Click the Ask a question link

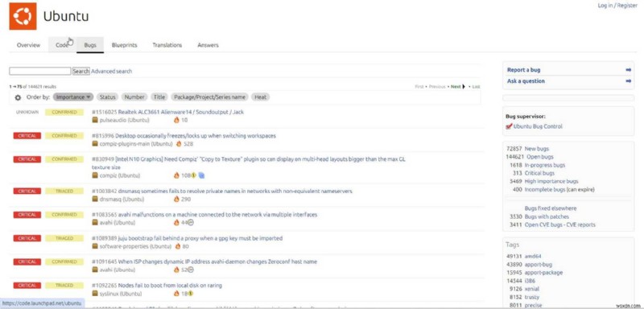[526, 81]
